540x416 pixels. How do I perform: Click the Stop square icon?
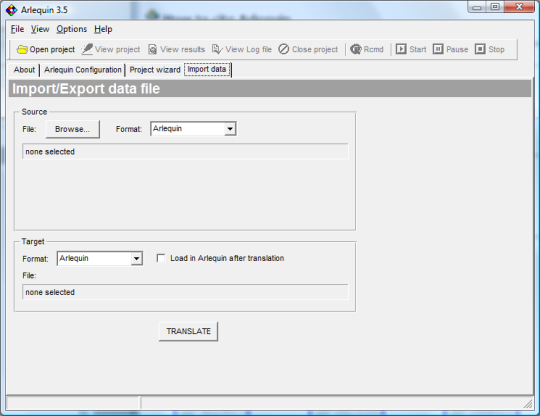480,49
